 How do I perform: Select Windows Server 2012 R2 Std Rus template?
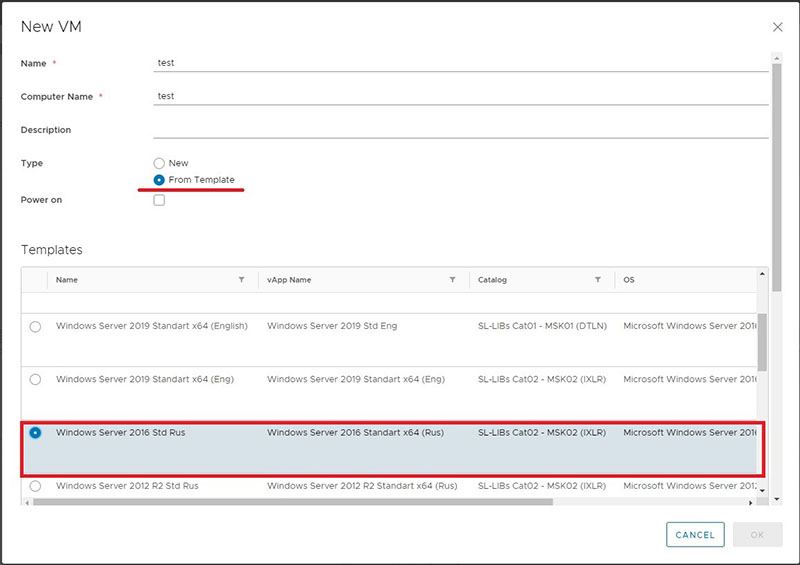pos(36,486)
